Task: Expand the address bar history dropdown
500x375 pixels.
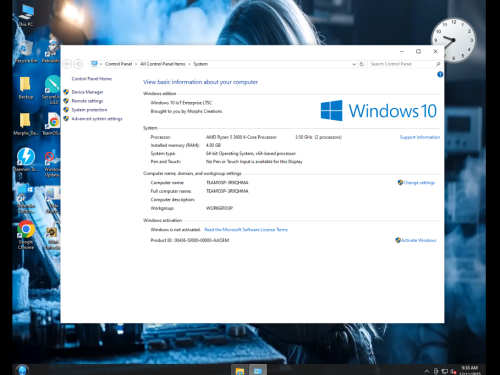Action: coord(354,64)
